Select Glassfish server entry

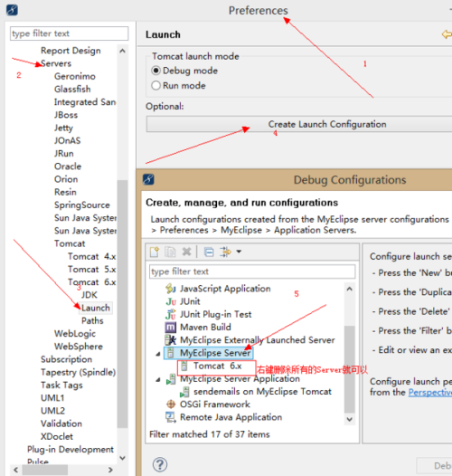click(x=72, y=90)
